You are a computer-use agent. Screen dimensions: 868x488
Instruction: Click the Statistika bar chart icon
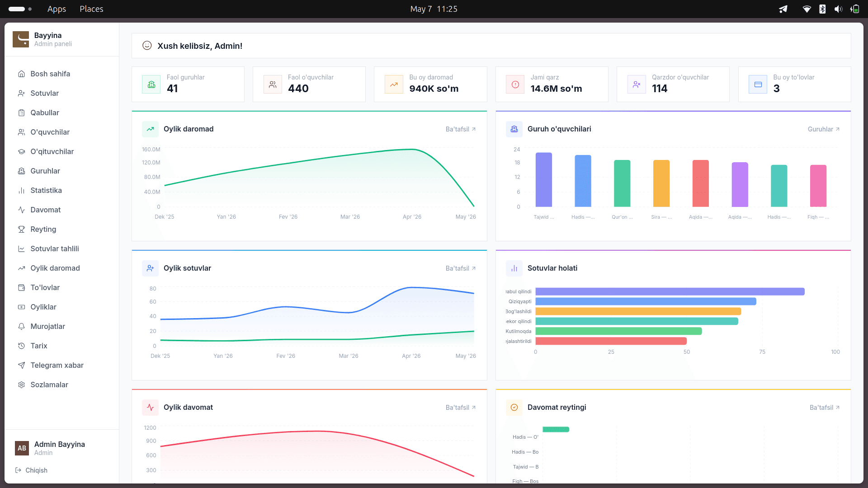point(21,190)
